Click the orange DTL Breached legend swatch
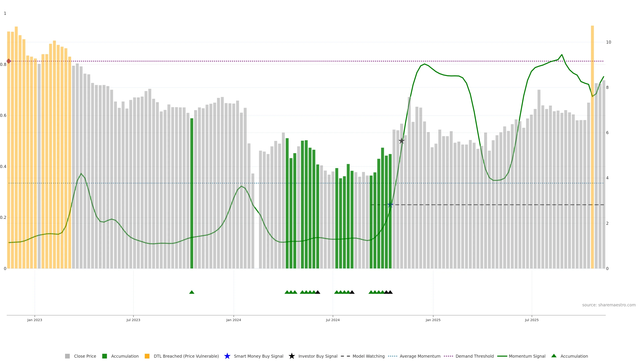Screen dimensions: 644x362 pos(147,356)
